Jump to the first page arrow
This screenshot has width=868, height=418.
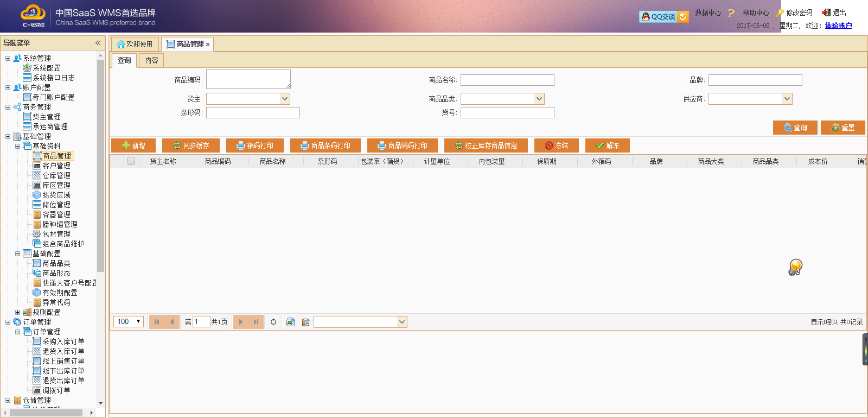pos(157,322)
